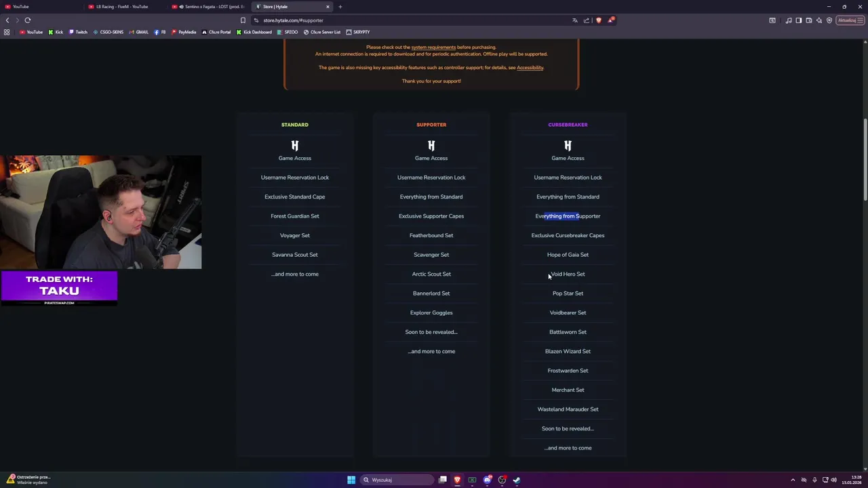Screen dimensions: 868x488
Task: Select the CURSEBREAKER edition heading
Action: point(568,125)
